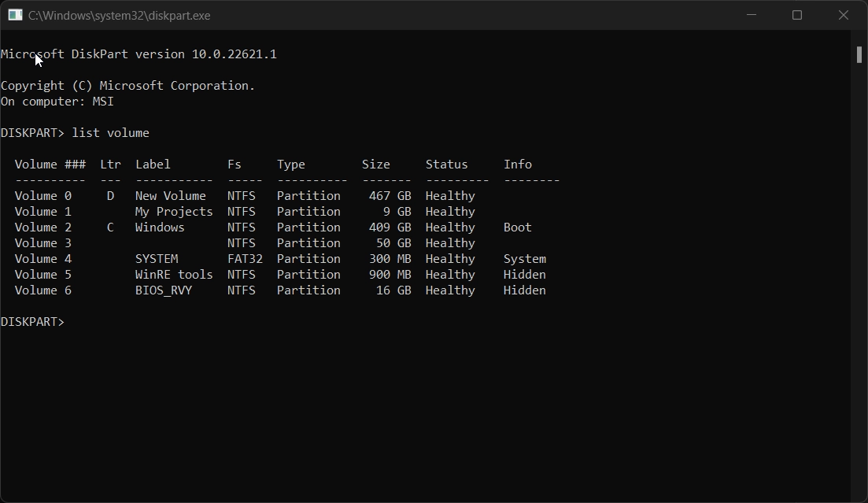Click drive letter 'C' for Volume 2

[110, 227]
